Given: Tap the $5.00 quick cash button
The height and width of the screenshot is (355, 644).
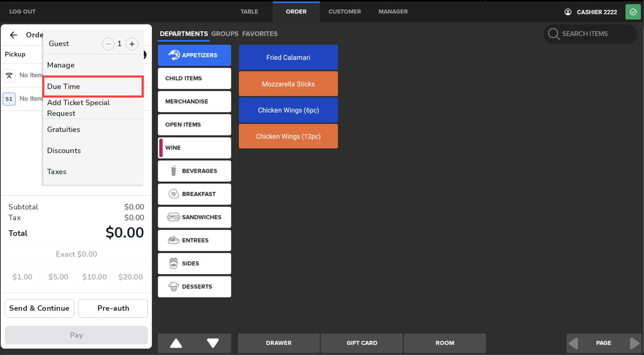Looking at the screenshot, I should point(58,277).
